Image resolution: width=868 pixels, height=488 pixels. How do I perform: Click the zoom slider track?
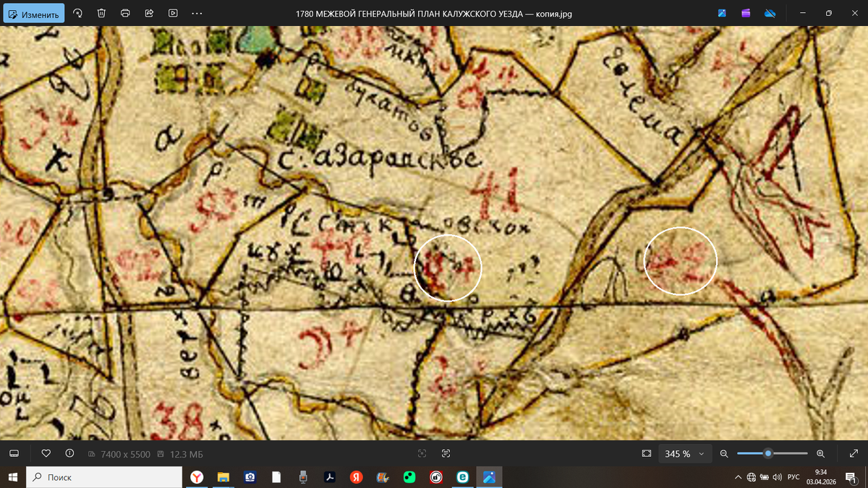pos(772,453)
